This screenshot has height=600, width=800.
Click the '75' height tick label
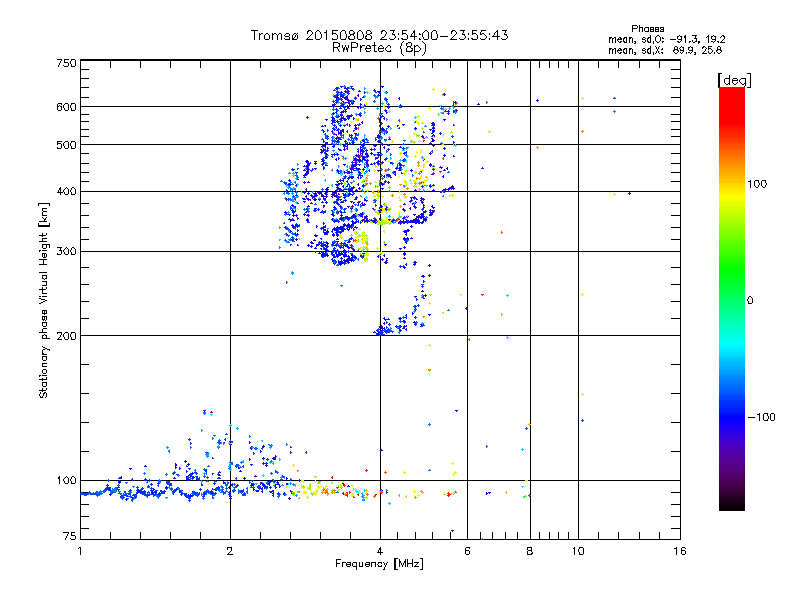pyautogui.click(x=70, y=536)
